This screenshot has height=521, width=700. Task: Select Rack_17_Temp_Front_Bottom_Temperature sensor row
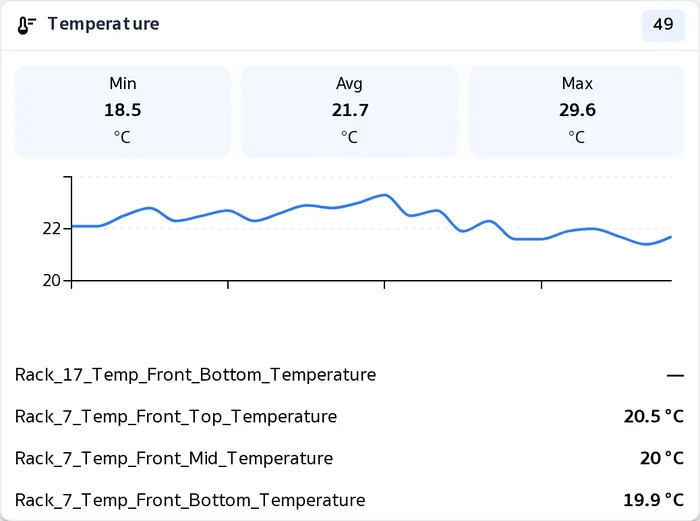[x=350, y=375]
